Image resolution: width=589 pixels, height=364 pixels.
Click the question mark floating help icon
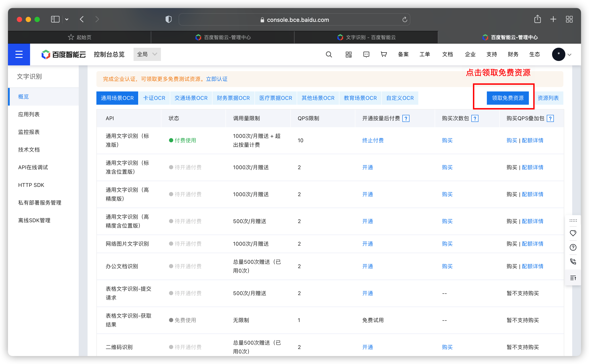coord(573,247)
